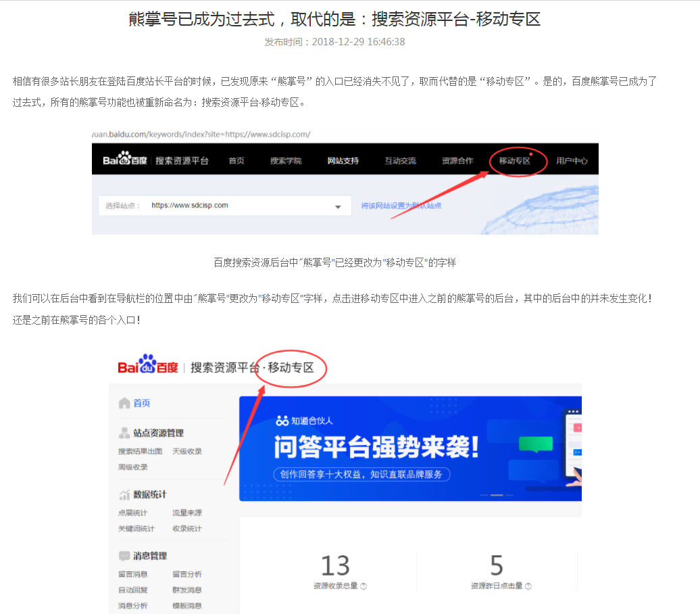Open 互动交流 navigation item
Viewport: 700px width, 614px height.
pos(401,161)
